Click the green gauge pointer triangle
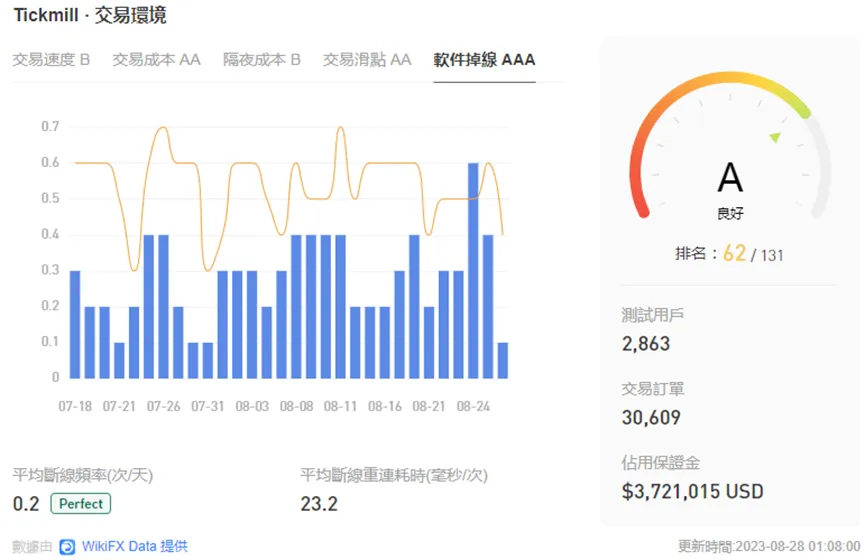 coord(775,137)
